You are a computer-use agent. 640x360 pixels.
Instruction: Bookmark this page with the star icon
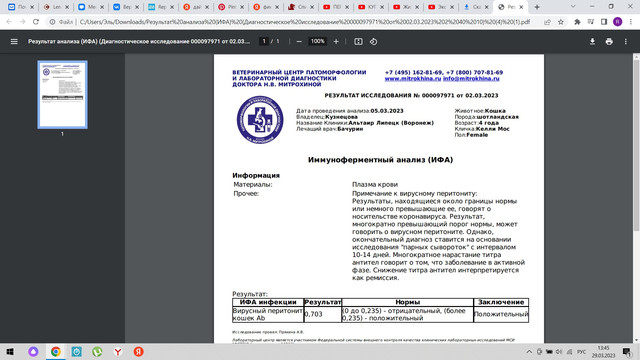pos(561,22)
